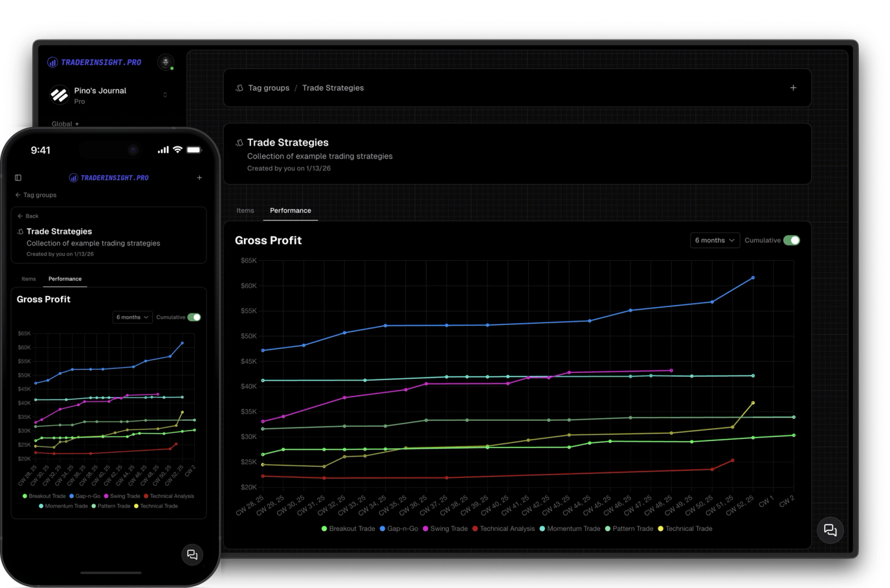
Task: Open the chat bubble icon on the tablet view
Action: point(830,530)
